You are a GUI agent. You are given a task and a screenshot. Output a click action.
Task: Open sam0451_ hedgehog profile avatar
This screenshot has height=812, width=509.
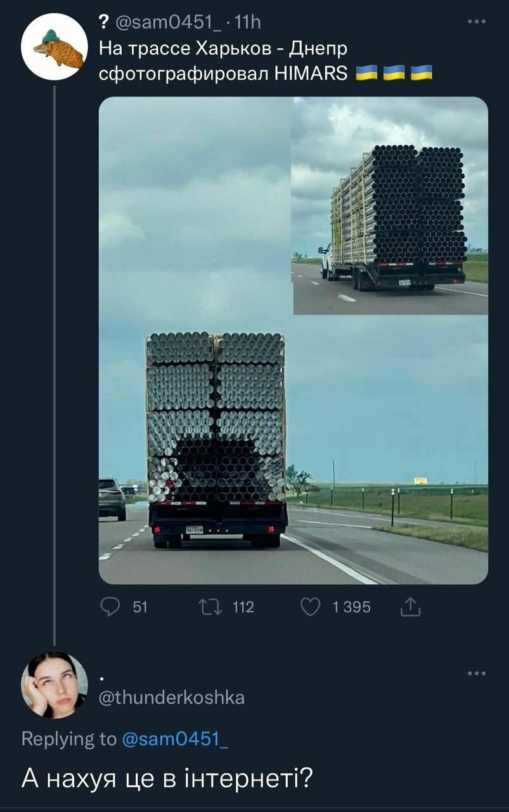pyautogui.click(x=54, y=46)
